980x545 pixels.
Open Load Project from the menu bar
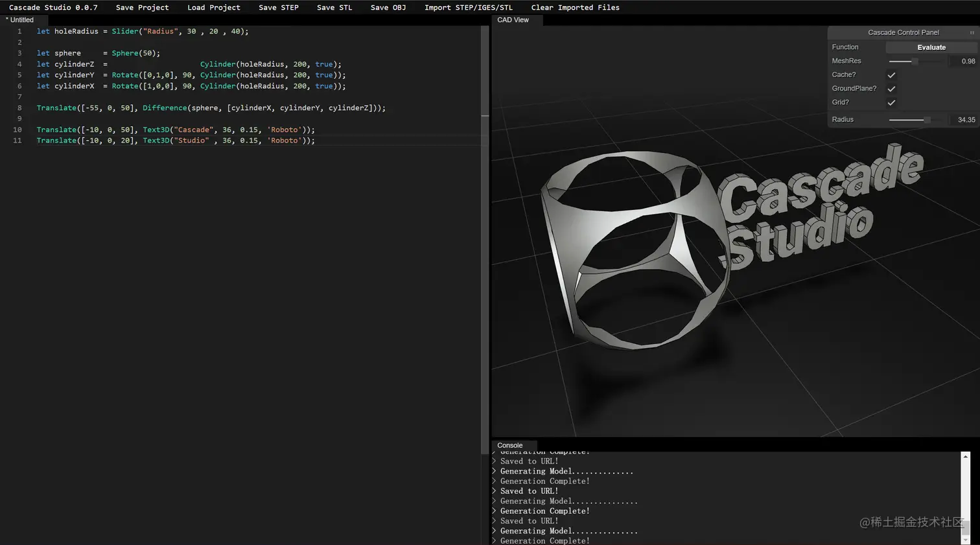[x=214, y=8]
